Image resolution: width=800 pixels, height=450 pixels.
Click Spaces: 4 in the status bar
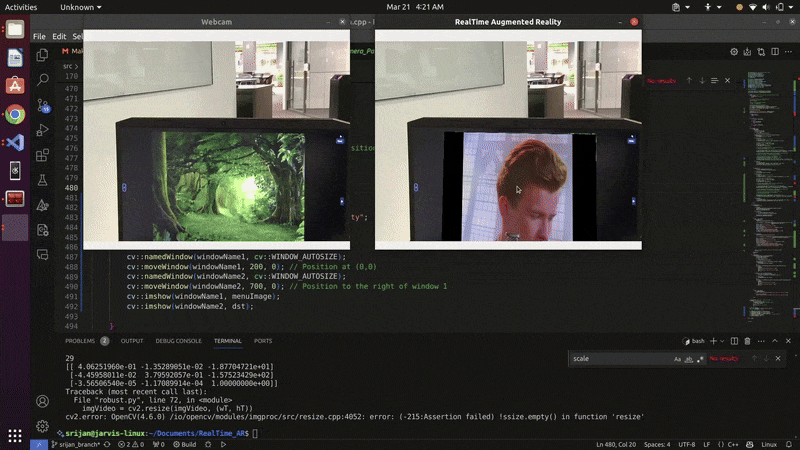(657, 444)
